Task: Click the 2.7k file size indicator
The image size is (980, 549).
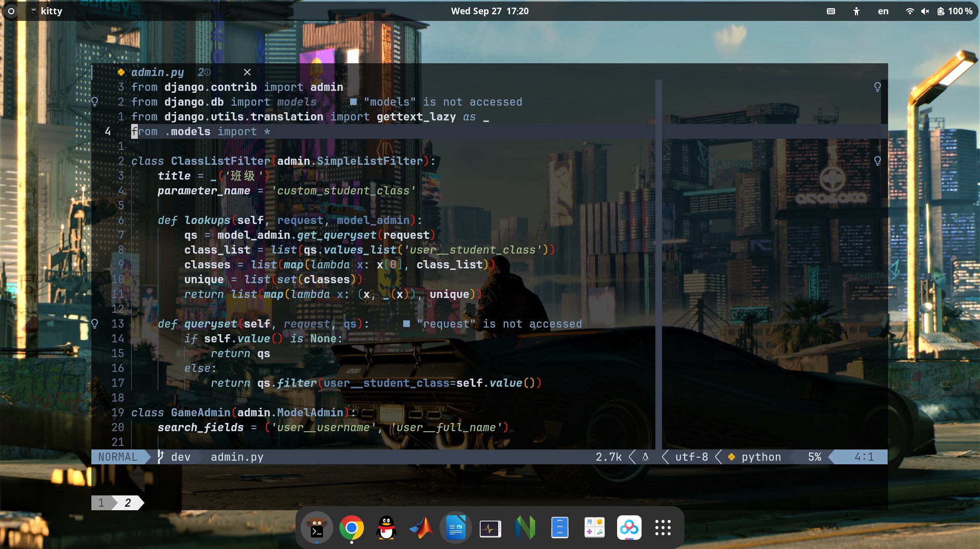Action: 609,457
